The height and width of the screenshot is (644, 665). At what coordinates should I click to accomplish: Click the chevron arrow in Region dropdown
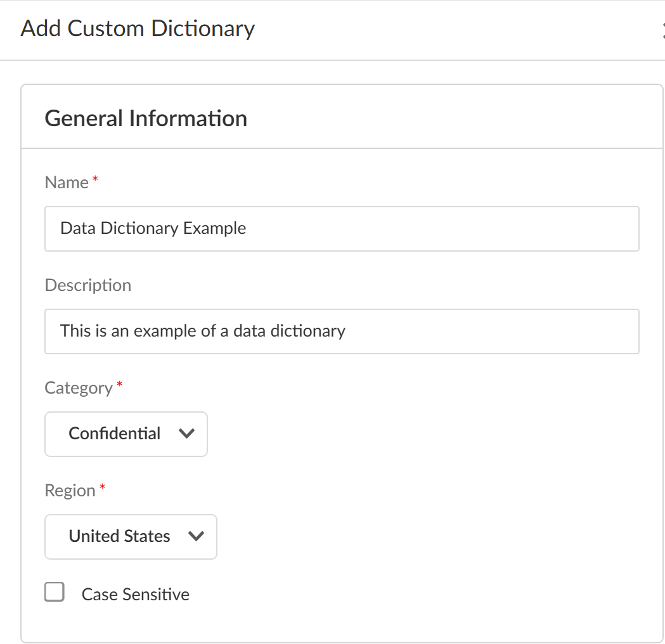click(197, 536)
